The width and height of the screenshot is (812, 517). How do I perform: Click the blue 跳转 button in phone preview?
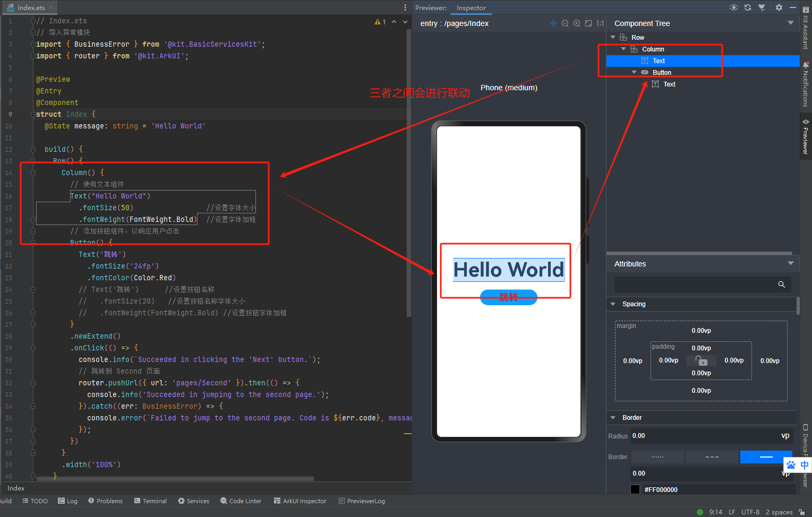pos(509,297)
